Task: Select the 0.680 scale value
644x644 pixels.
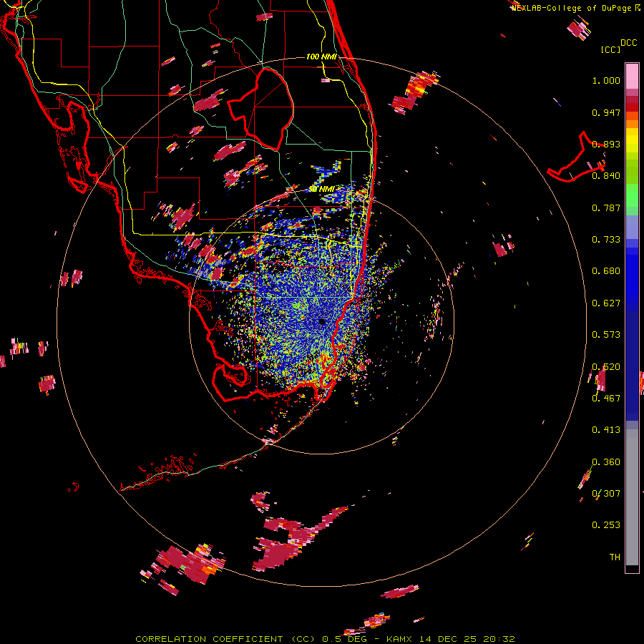Action: click(606, 271)
